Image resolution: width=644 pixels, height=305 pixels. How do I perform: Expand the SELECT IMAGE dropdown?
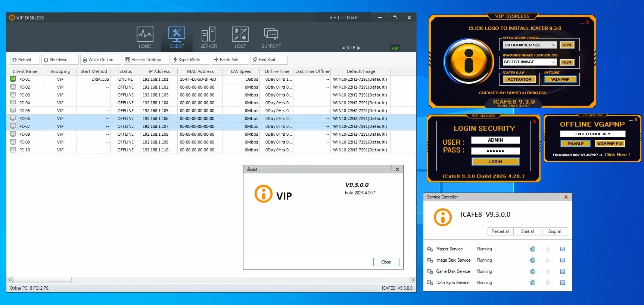[554, 62]
